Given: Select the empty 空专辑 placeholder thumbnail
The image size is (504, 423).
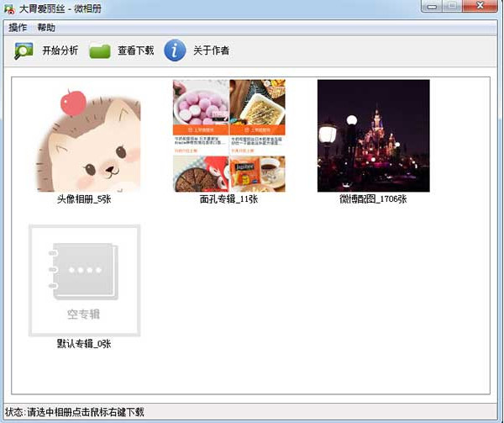Looking at the screenshot, I should pos(84,280).
